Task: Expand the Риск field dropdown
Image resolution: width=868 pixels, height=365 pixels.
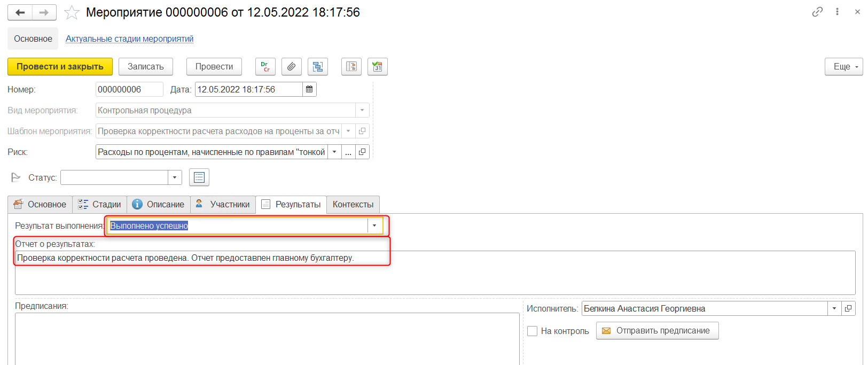Action: click(x=334, y=152)
